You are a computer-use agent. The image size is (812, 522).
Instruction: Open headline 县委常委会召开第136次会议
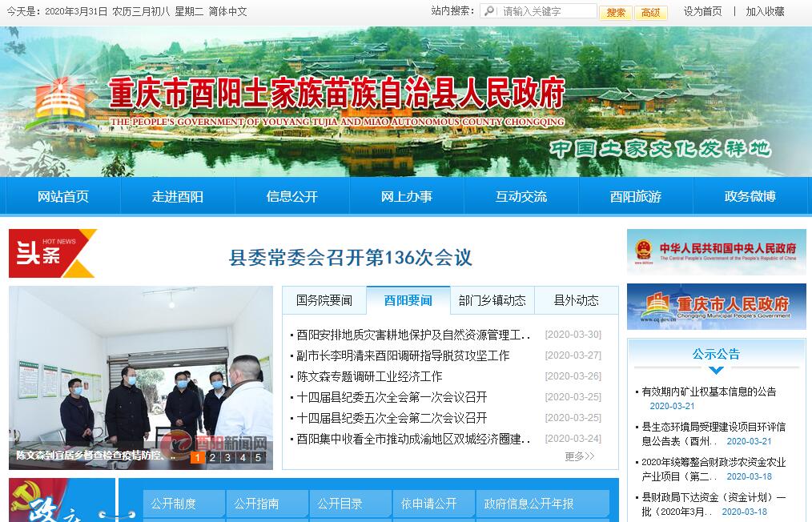pos(351,257)
